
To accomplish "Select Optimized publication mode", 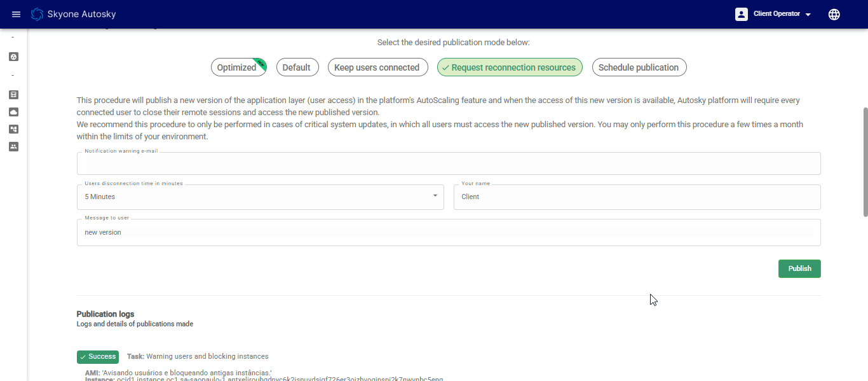I will coord(237,67).
